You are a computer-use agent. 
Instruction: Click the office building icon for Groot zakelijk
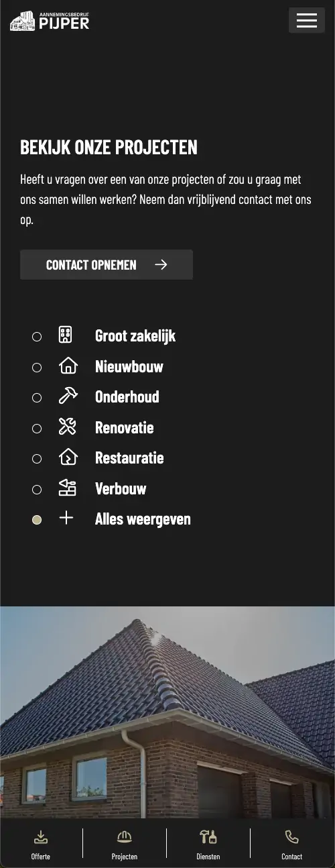coord(66,335)
